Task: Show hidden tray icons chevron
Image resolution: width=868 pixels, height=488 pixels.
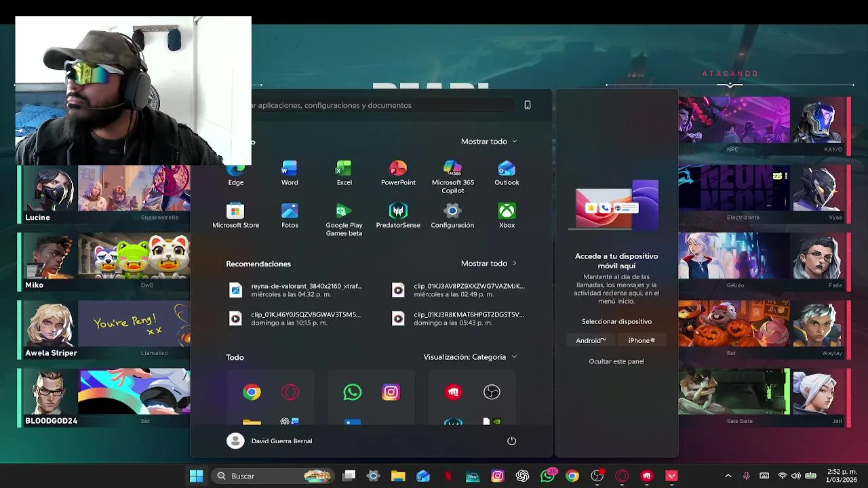Action: tap(728, 476)
